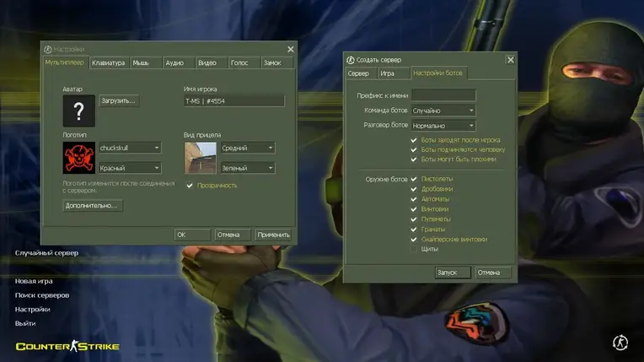Screen dimensions: 644x362
Task: Focus the Имя игрока text field
Action: point(234,101)
